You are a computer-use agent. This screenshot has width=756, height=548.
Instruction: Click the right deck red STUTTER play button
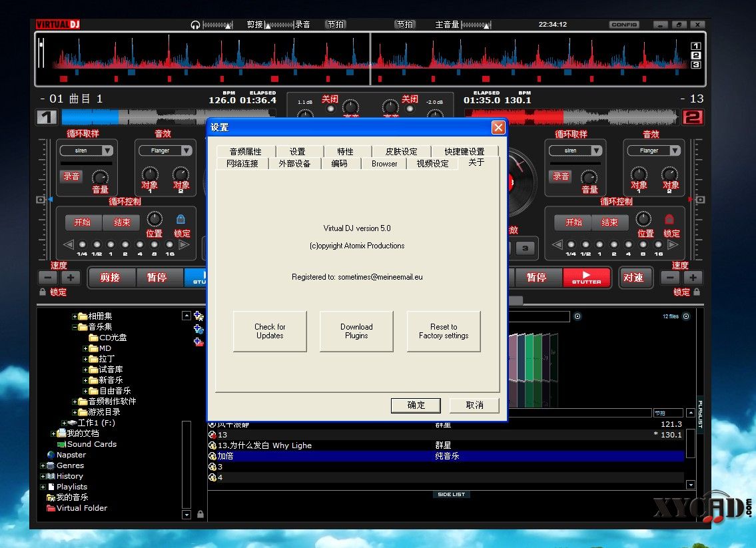(586, 278)
